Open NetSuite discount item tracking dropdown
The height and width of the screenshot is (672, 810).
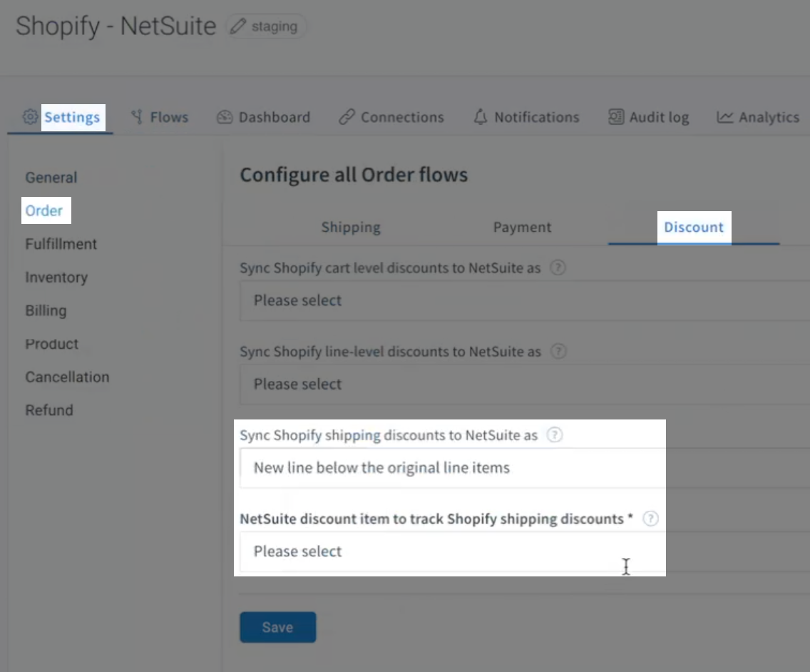point(449,551)
